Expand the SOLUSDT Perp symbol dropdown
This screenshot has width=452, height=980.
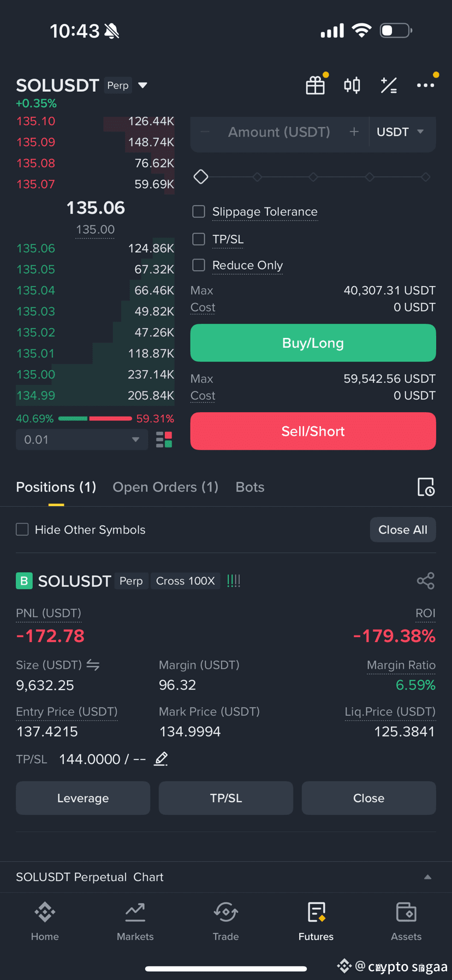142,85
